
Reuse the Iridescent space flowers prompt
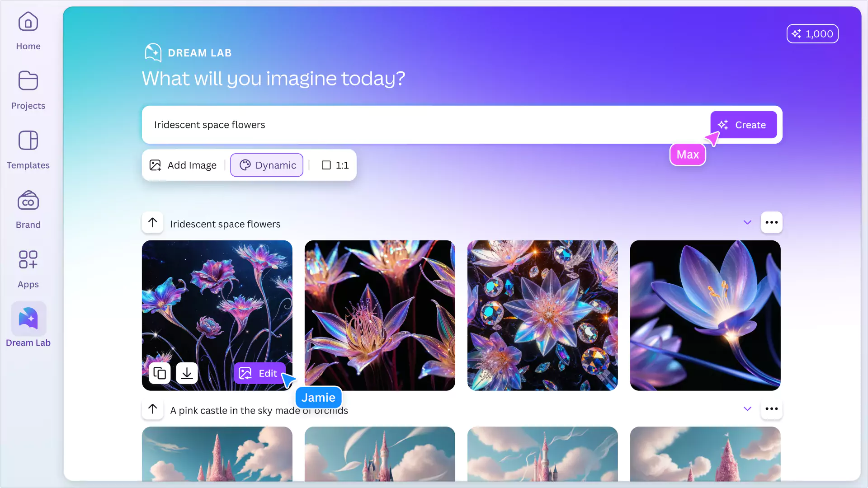coord(152,222)
